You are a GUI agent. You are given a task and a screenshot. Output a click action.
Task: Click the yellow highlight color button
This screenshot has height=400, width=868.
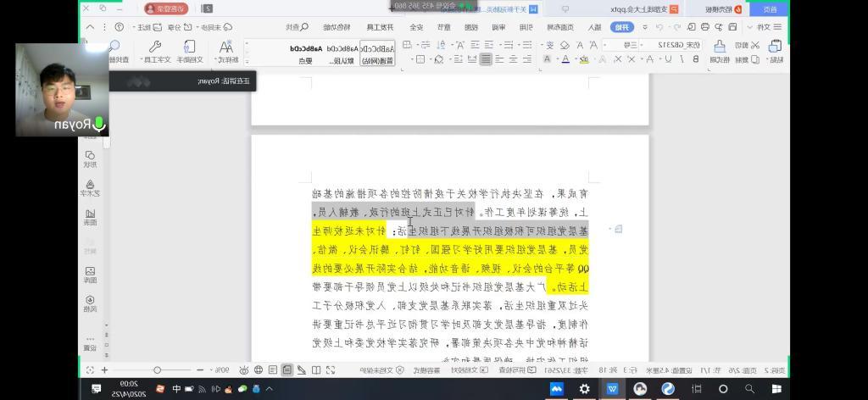point(584,60)
